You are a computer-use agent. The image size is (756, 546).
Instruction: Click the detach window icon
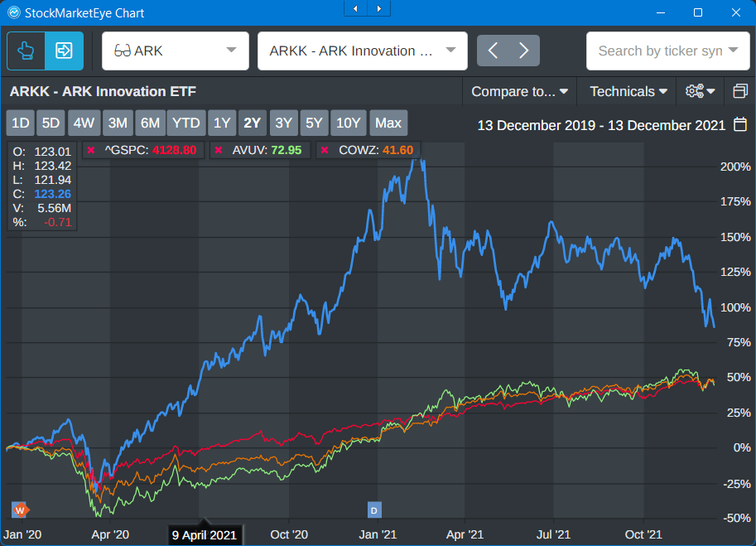click(x=739, y=91)
